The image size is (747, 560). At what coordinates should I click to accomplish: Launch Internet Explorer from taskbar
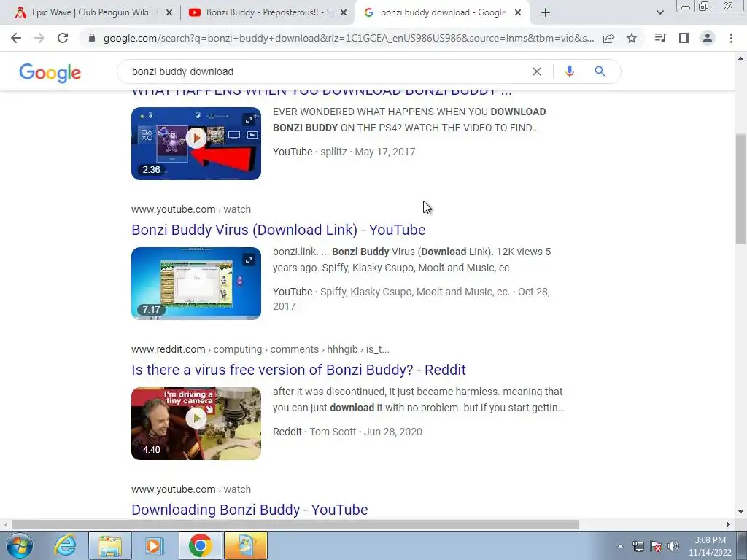(65, 545)
